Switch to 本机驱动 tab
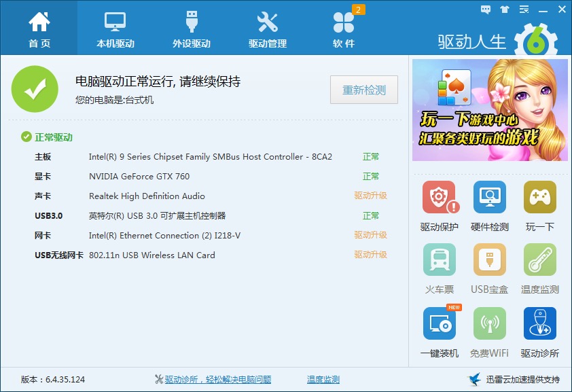Image resolution: width=572 pixels, height=392 pixels. point(115,29)
